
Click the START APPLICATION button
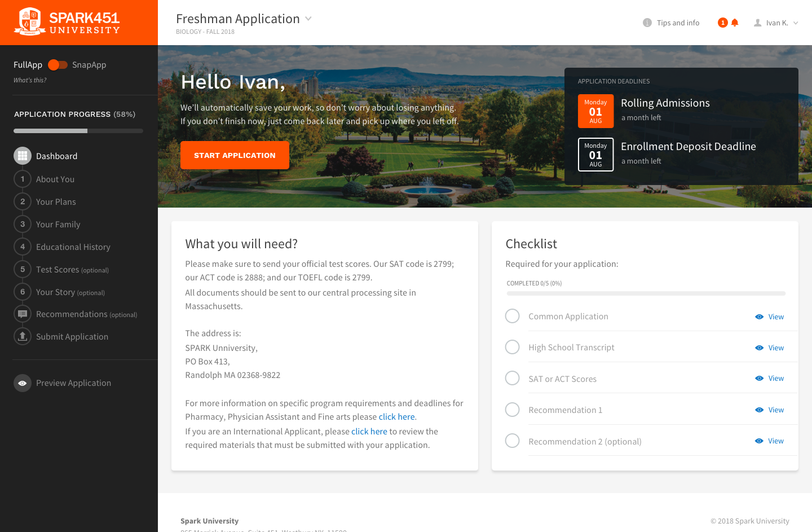(235, 155)
